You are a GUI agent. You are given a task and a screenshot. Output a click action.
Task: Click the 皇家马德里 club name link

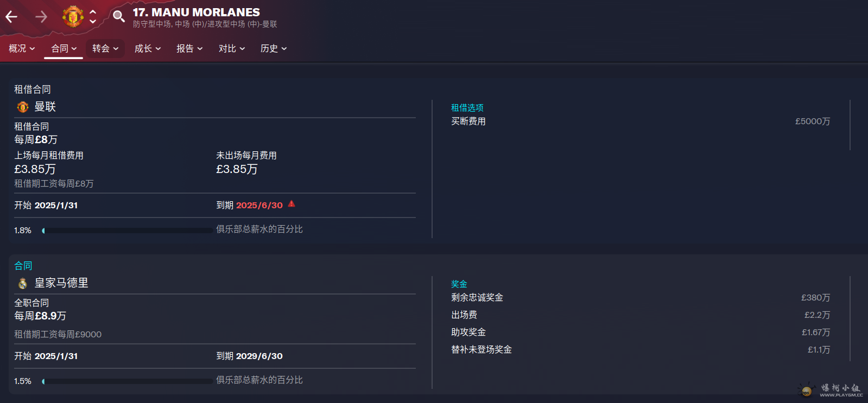pos(61,283)
